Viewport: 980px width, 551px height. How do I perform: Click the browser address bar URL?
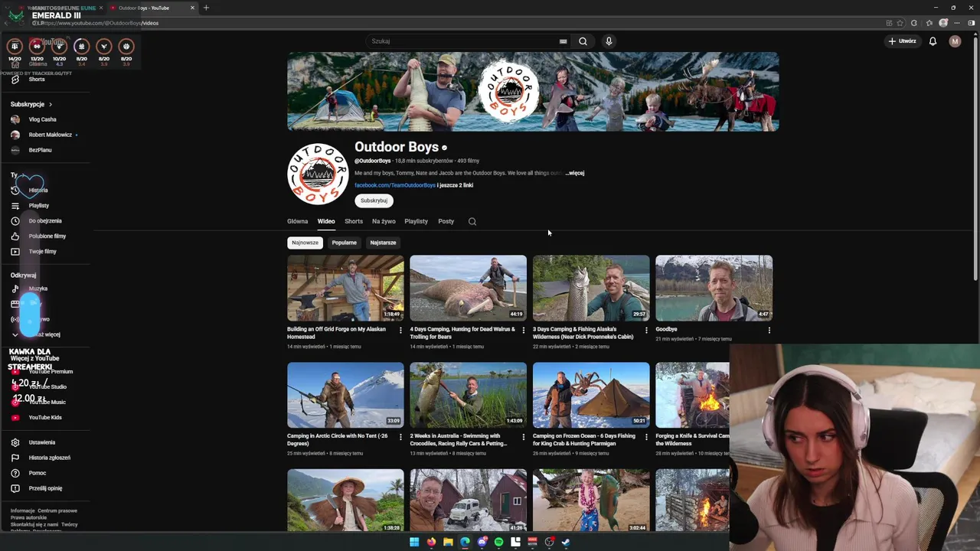click(x=100, y=23)
